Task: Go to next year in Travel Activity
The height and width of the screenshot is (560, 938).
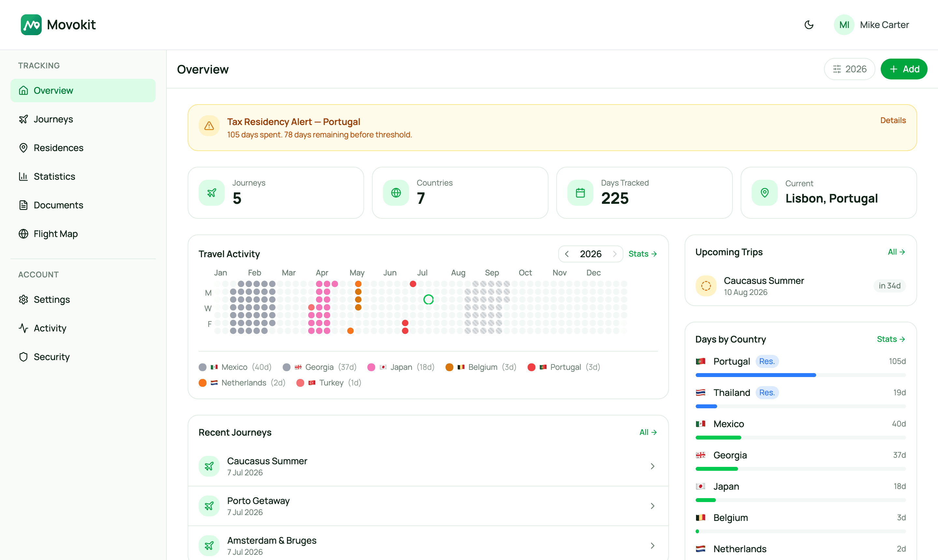Action: (615, 254)
